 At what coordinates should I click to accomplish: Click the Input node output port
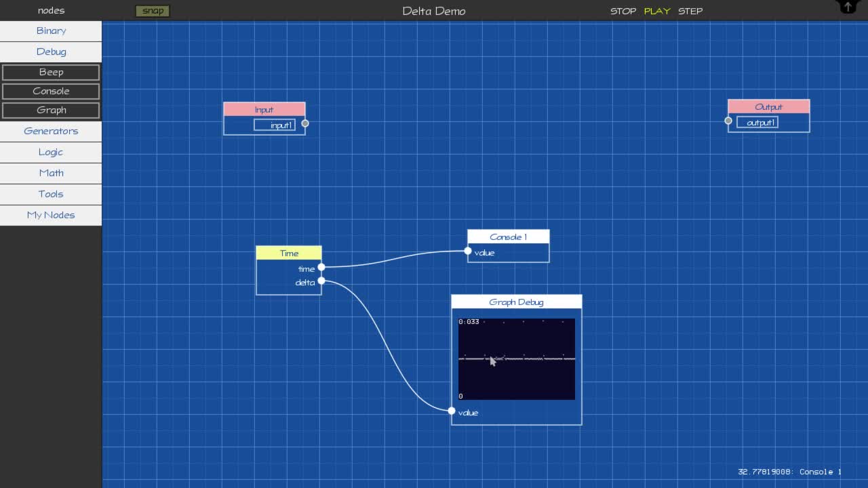click(305, 123)
